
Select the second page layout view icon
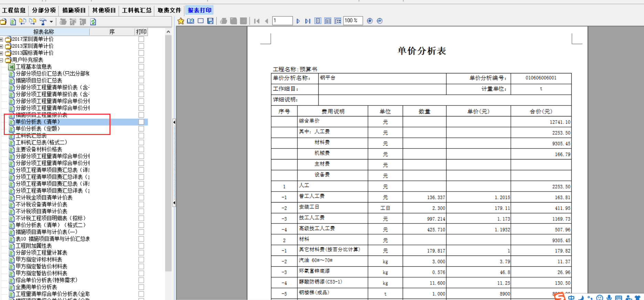[x=328, y=21]
